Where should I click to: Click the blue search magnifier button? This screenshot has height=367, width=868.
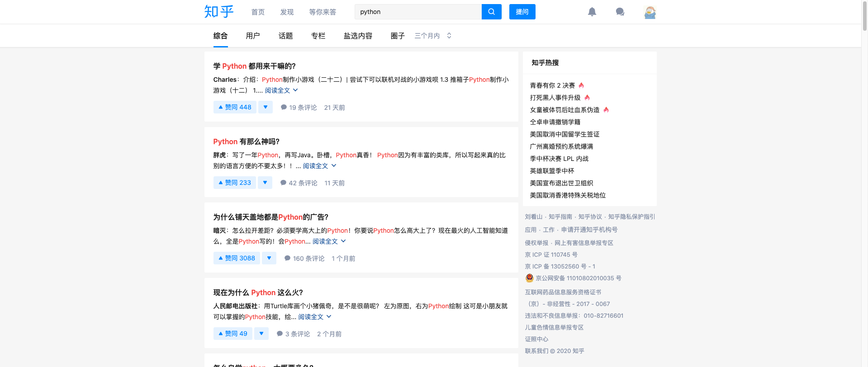point(492,12)
